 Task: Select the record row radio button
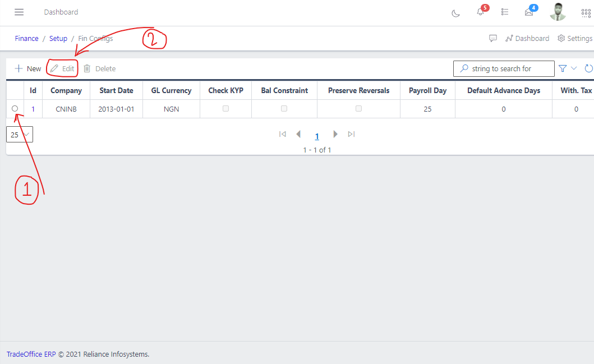[x=15, y=108]
